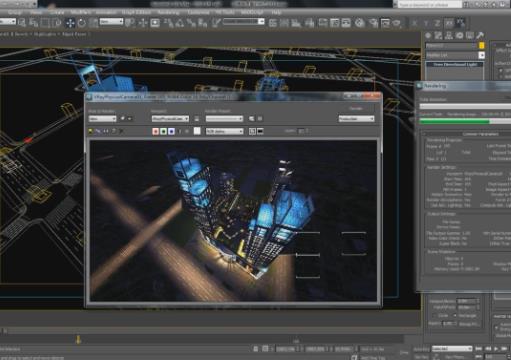Click the yellow object color swatch
This screenshot has width=511, height=360.
coord(482,45)
